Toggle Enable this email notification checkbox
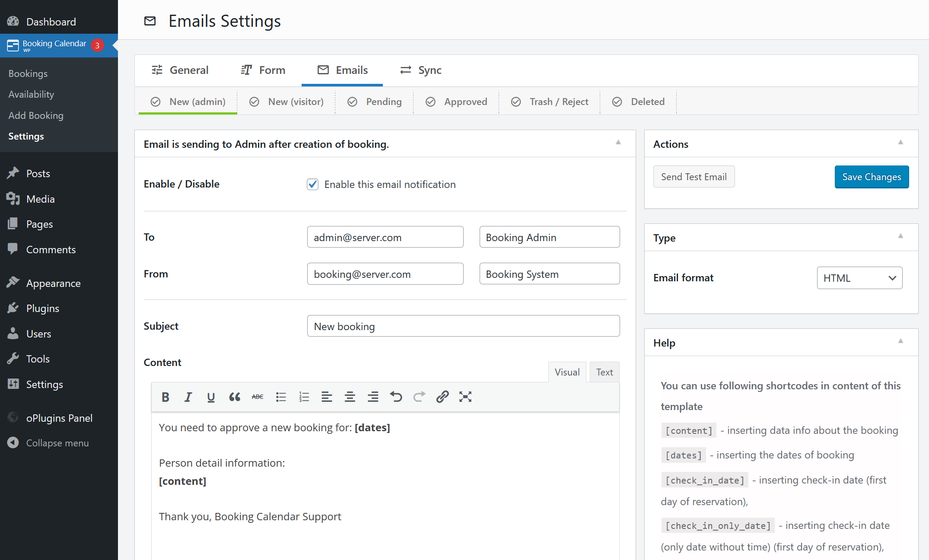This screenshot has width=929, height=560. [x=312, y=185]
